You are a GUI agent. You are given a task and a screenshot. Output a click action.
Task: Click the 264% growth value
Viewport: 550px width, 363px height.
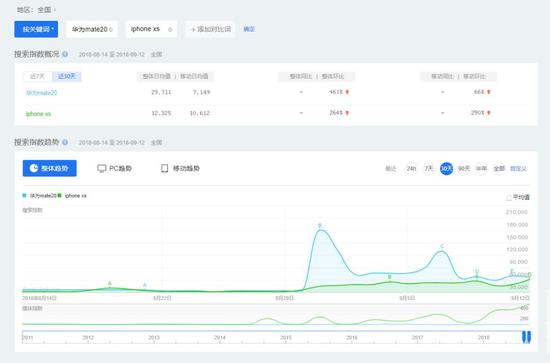tap(336, 113)
